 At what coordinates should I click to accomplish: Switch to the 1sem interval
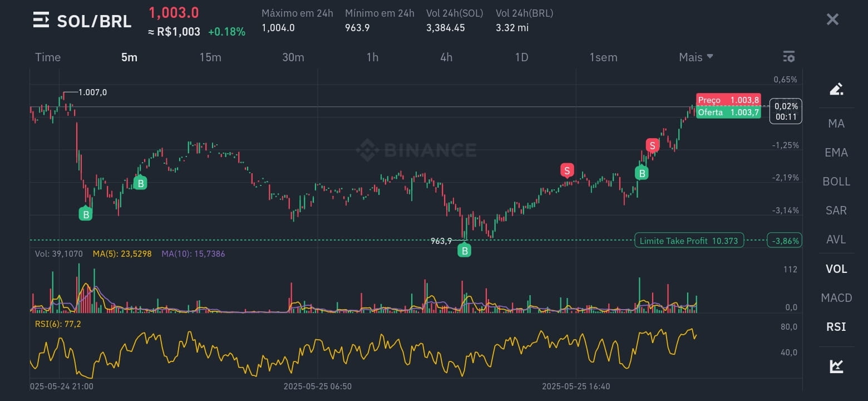coord(603,57)
